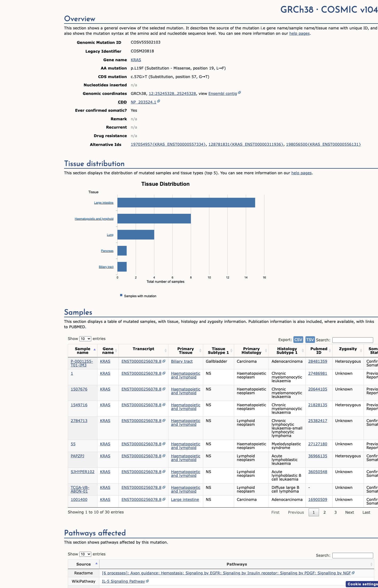378x588 pixels.
Task: Click the Haematopoietic and lymphoid chart bar
Action: coord(154,219)
